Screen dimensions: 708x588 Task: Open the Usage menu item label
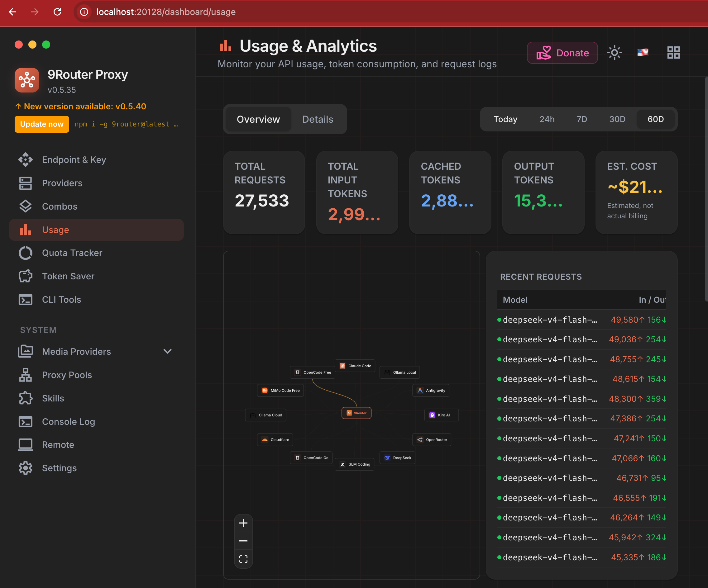[x=55, y=230]
